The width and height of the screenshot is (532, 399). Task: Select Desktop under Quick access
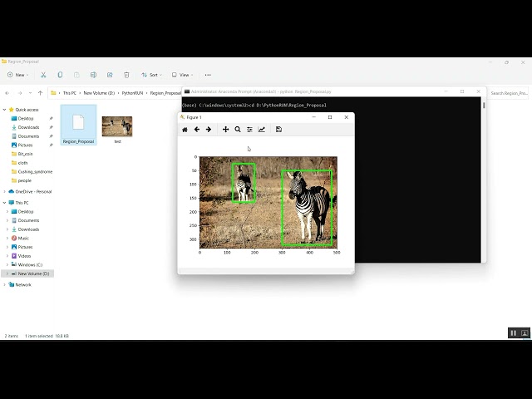26,118
